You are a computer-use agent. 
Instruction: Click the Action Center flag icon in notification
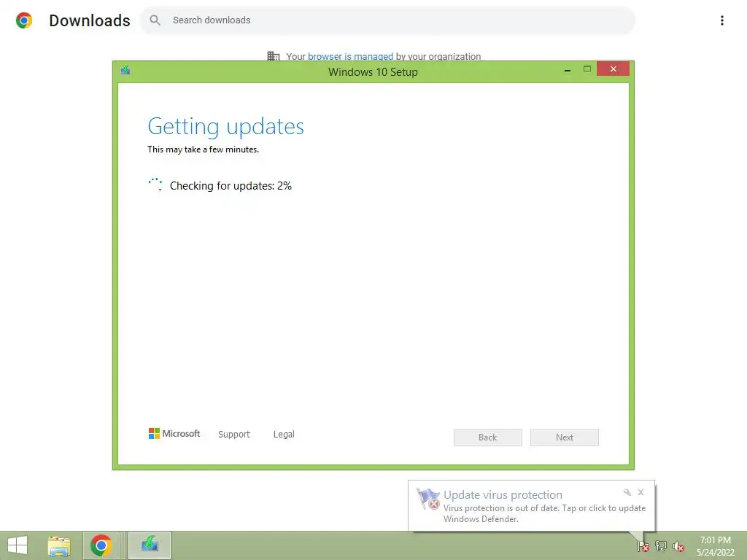[427, 499]
